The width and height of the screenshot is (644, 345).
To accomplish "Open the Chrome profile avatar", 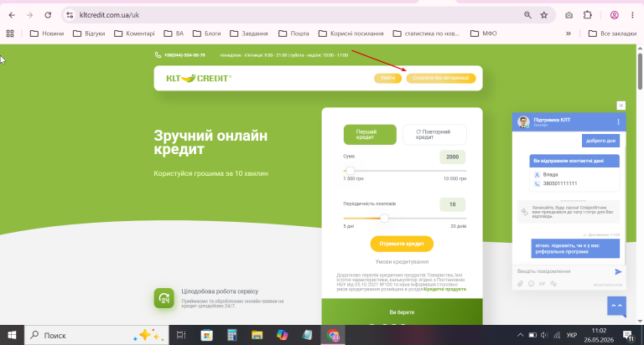I will [x=615, y=15].
